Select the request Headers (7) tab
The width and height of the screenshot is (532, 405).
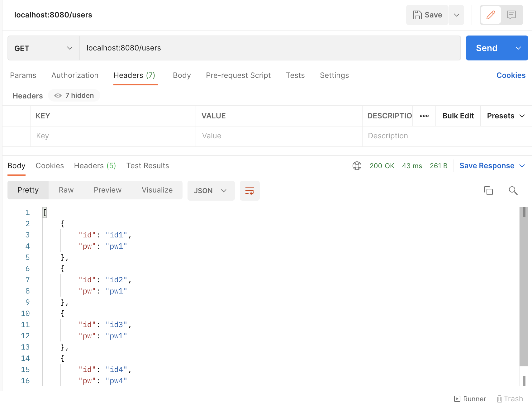coord(134,75)
